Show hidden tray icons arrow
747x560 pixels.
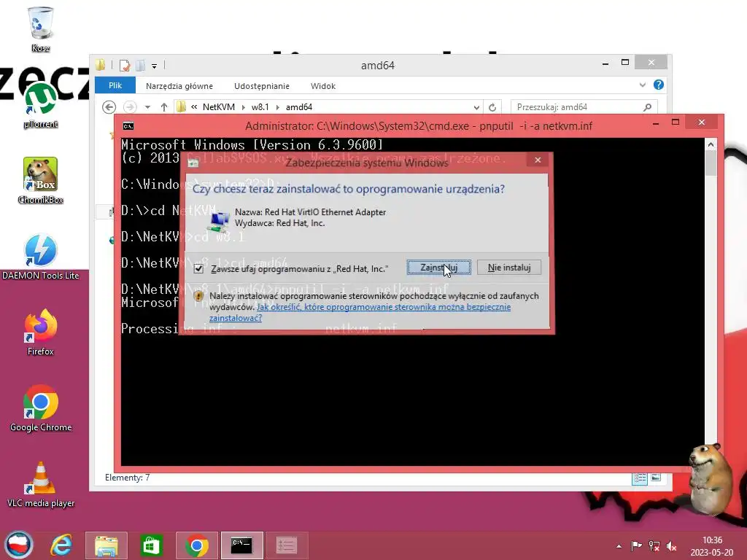coord(619,546)
